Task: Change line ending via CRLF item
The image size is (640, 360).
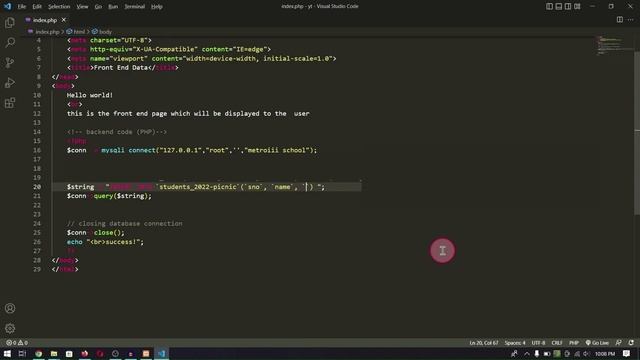Action: [557, 343]
